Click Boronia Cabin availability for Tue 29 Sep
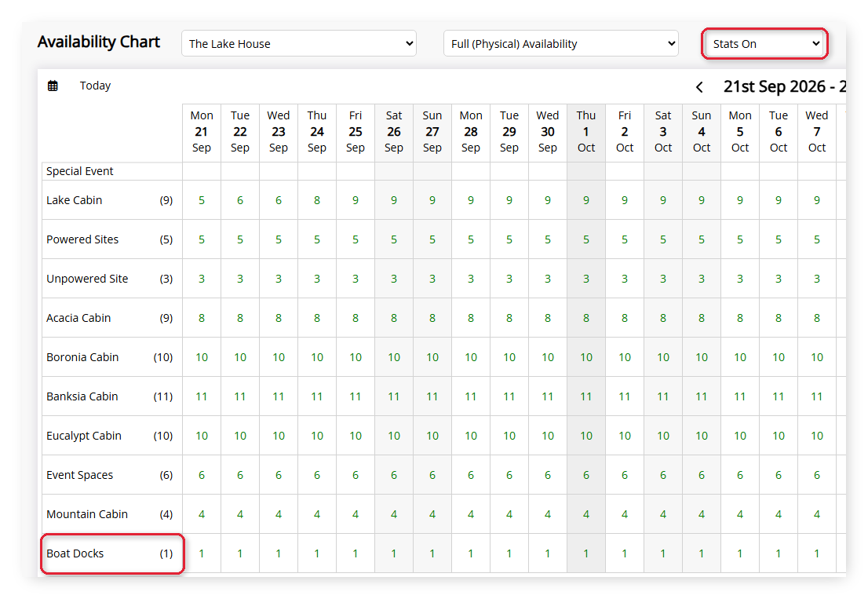Screen dimensions: 868x599 pyautogui.click(x=509, y=358)
